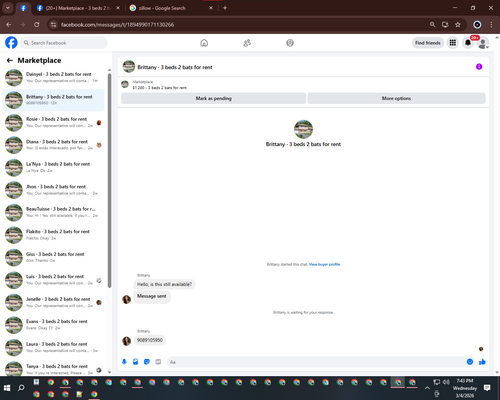Viewport: 500px width, 400px height.
Task: Open the tab search dropdown arrow
Action: click(x=8, y=8)
